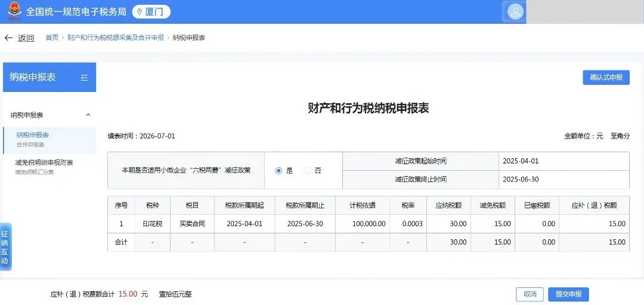The image size is (644, 305).
Task: Click the red 15.00 total amount
Action: (128, 294)
